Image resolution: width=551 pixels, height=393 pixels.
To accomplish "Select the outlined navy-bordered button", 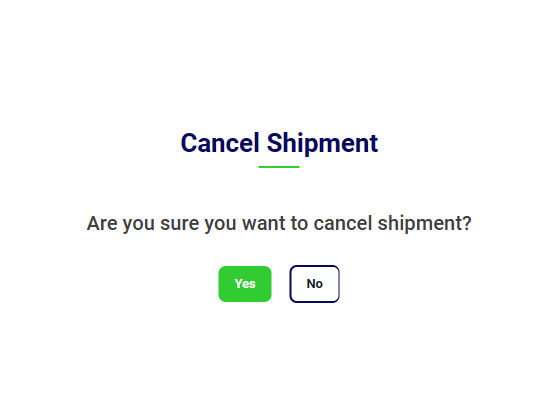I will pos(315,284).
